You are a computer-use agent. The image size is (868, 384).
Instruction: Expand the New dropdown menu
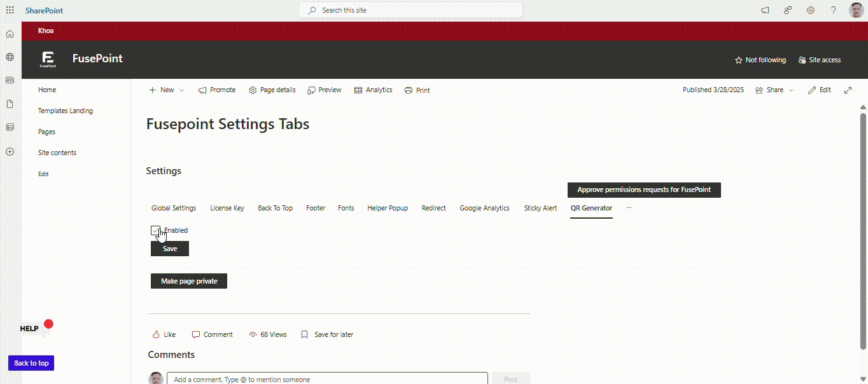pos(166,90)
